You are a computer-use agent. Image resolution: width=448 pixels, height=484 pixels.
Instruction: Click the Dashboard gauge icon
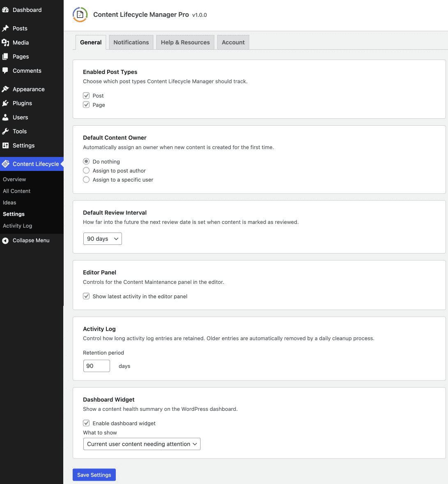tap(5, 10)
